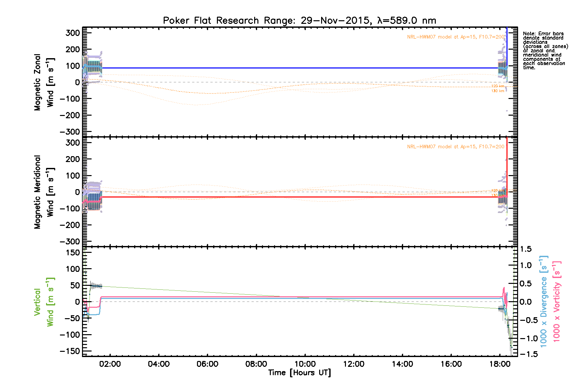The image size is (588, 392).
Task: Click the -150 tick on vertical wind axis
Action: coord(70,351)
